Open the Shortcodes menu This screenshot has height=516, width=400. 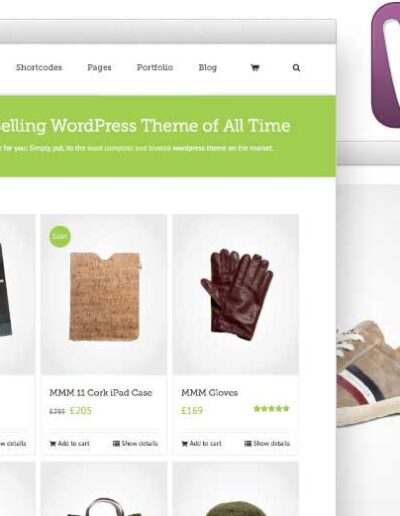pos(39,67)
